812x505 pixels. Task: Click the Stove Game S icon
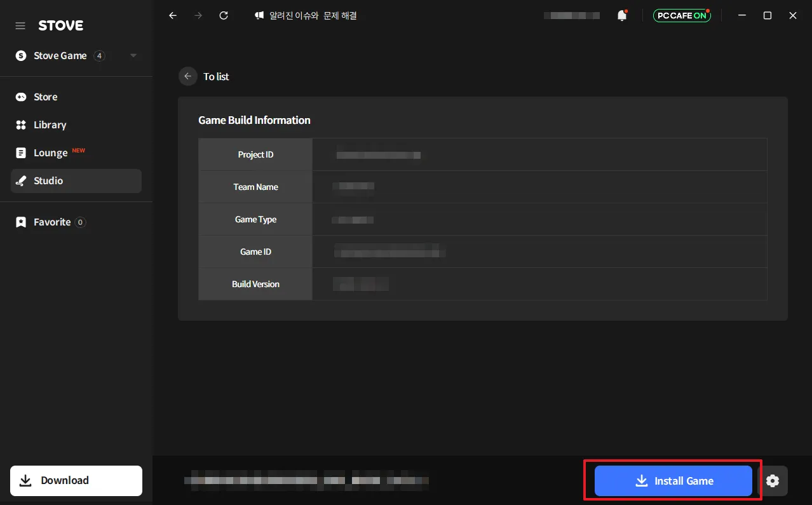click(21, 56)
